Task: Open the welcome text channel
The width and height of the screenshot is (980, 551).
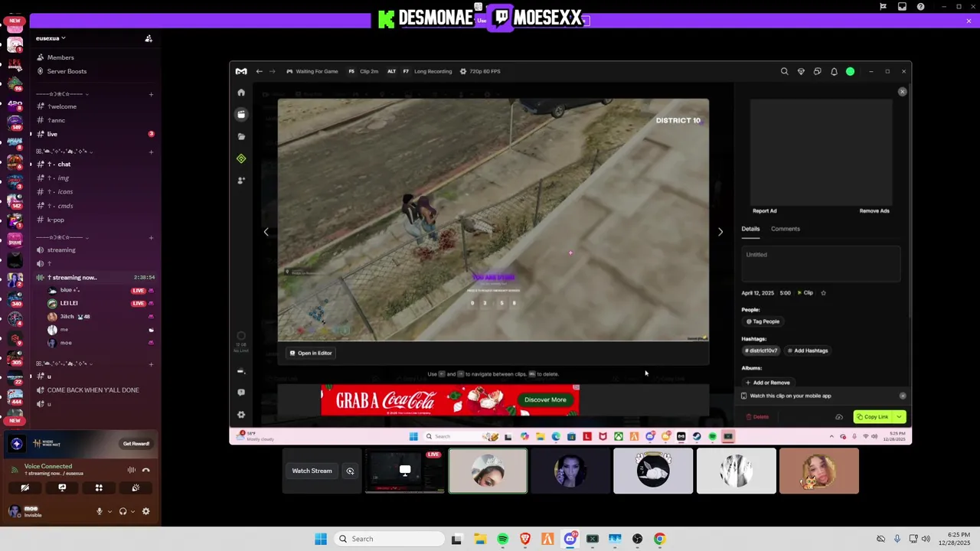Action: pos(62,106)
